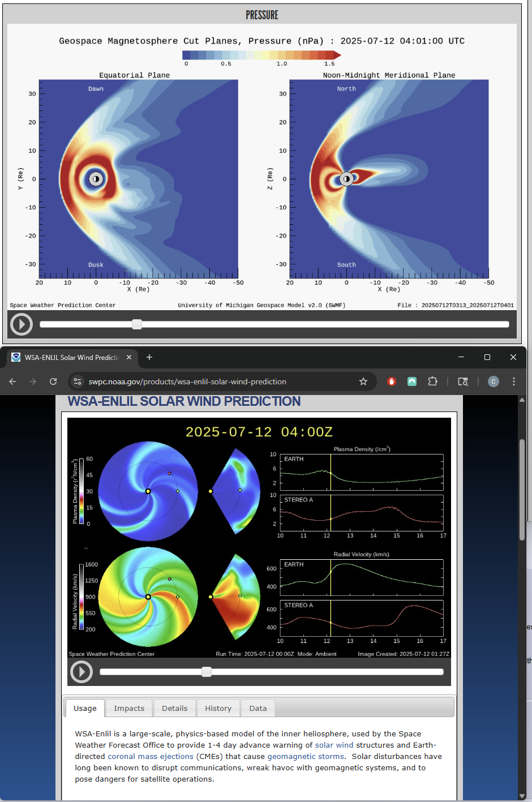The width and height of the screenshot is (532, 802).
Task: Click the page scrollbar down arrow
Action: point(522,796)
